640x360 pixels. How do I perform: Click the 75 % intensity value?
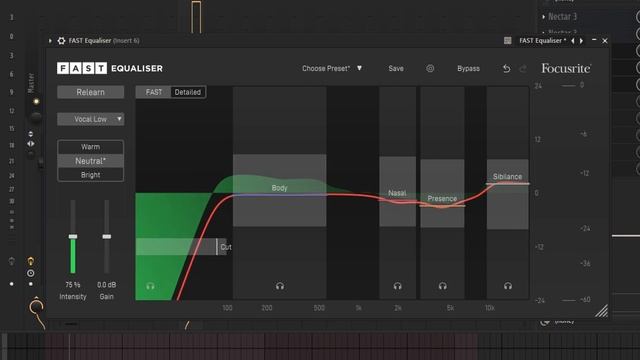(x=73, y=285)
